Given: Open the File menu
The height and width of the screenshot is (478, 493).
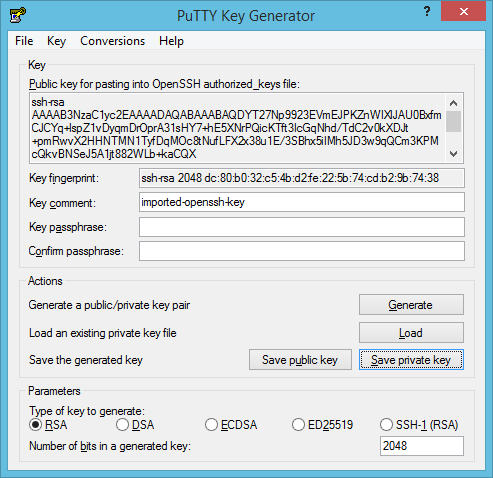Looking at the screenshot, I should [x=24, y=41].
